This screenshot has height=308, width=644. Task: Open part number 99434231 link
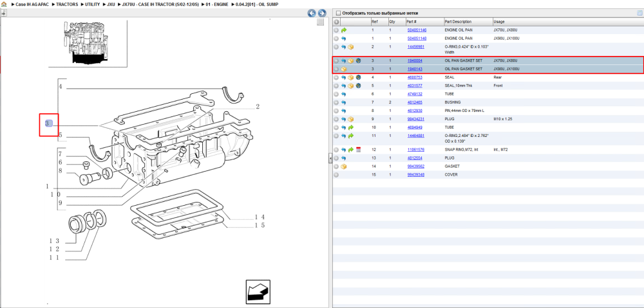point(415,119)
